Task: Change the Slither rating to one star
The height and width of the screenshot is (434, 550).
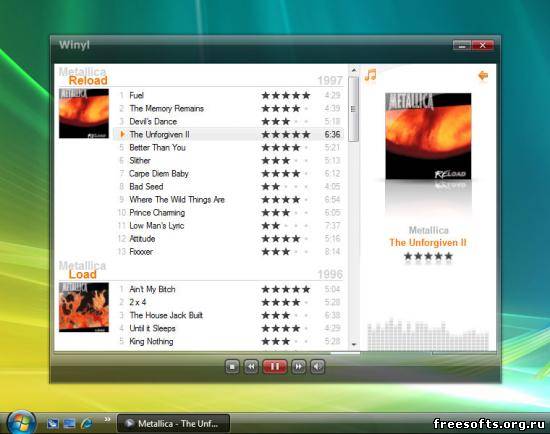Action: 266,160
